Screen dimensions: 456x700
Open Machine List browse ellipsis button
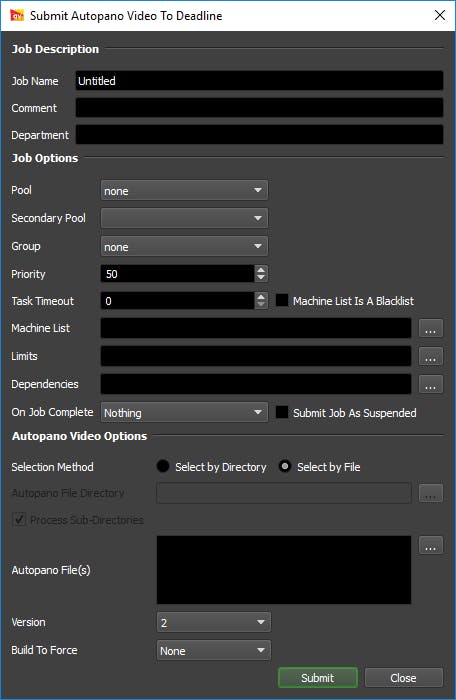click(431, 329)
